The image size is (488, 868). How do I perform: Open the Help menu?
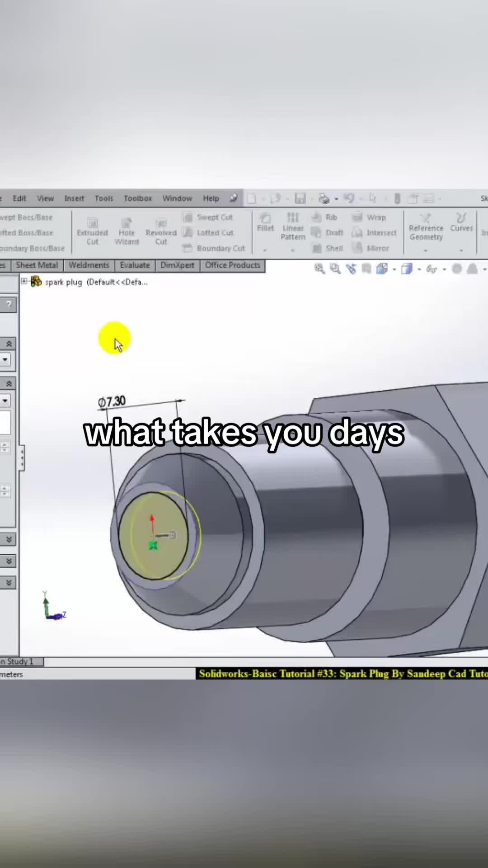click(x=211, y=198)
